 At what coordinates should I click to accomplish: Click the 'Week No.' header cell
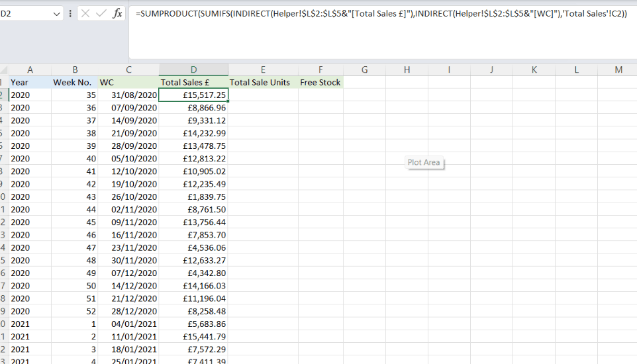tap(75, 83)
